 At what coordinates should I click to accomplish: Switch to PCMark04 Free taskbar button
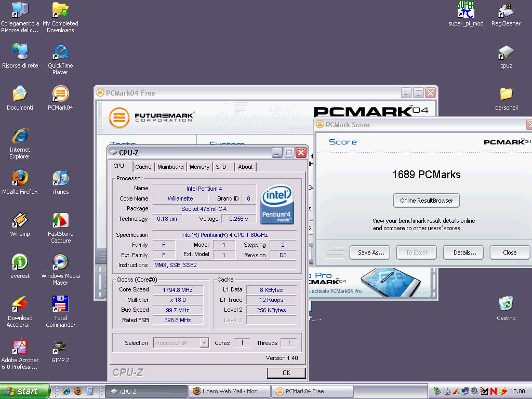[x=312, y=391]
